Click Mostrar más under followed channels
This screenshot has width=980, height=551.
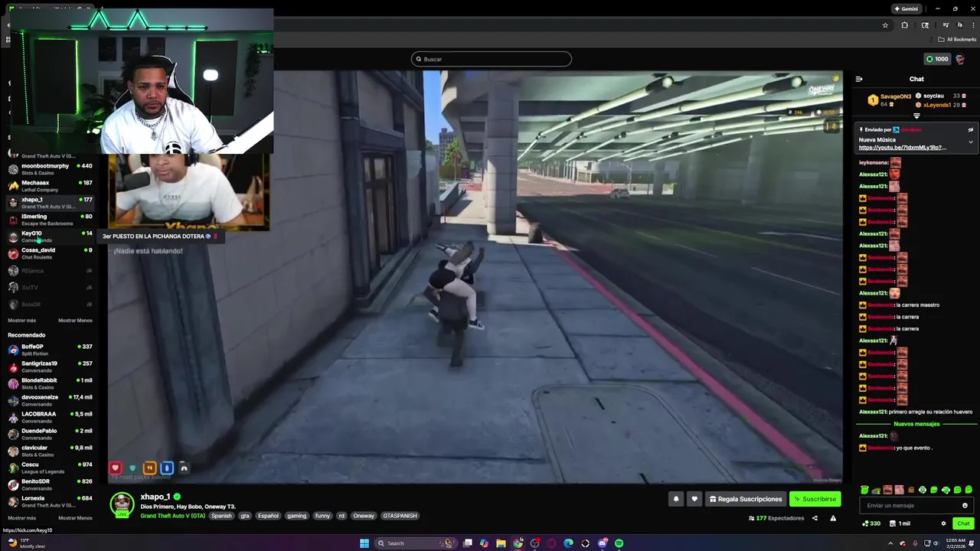click(21, 321)
